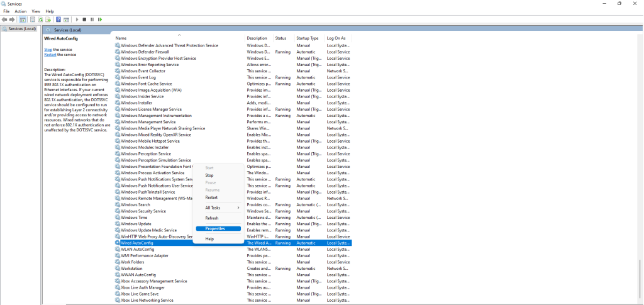Open the blue Help toolbar icon
This screenshot has height=305, width=644.
coord(58,19)
